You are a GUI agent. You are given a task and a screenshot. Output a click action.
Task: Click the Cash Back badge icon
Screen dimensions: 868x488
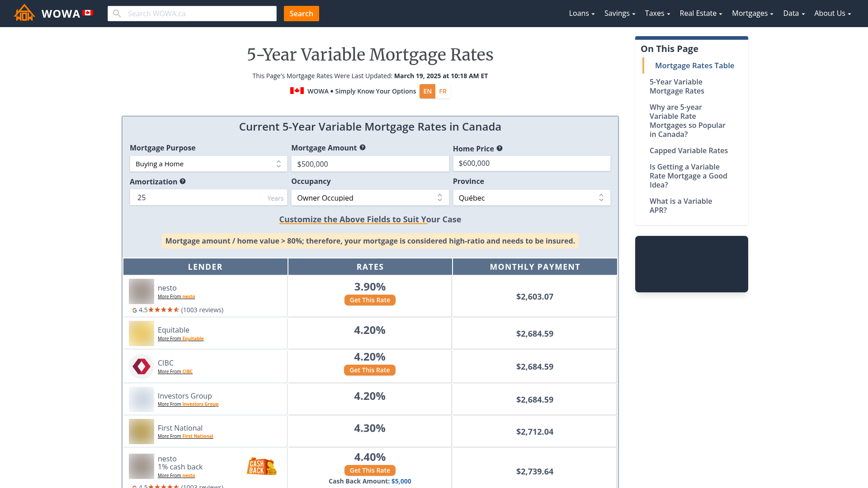(262, 466)
